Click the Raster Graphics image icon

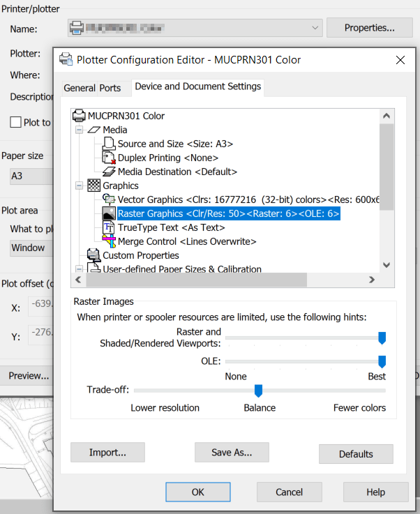109,213
